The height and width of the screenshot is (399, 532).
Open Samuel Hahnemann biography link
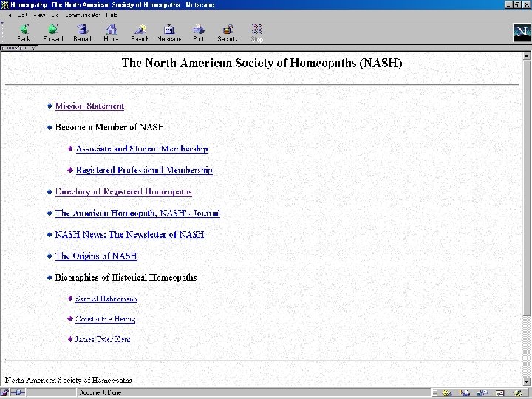click(x=106, y=299)
